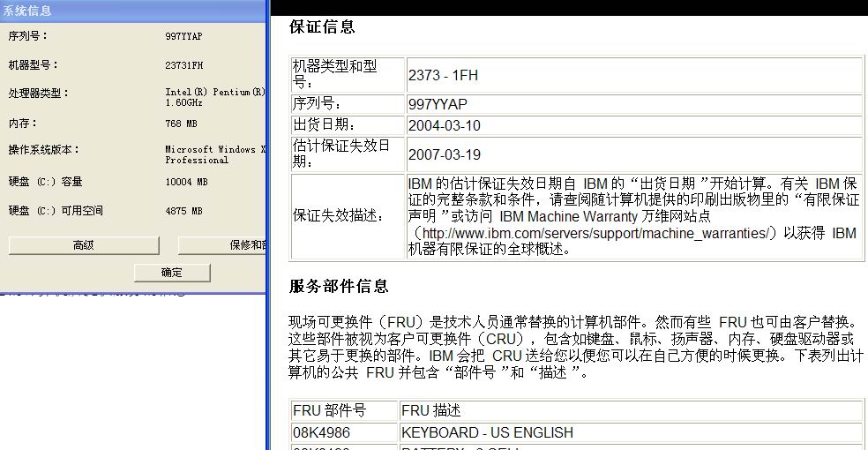The image size is (868, 450).
Task: Click the 保证失效描述: table cell
Action: pos(348,216)
